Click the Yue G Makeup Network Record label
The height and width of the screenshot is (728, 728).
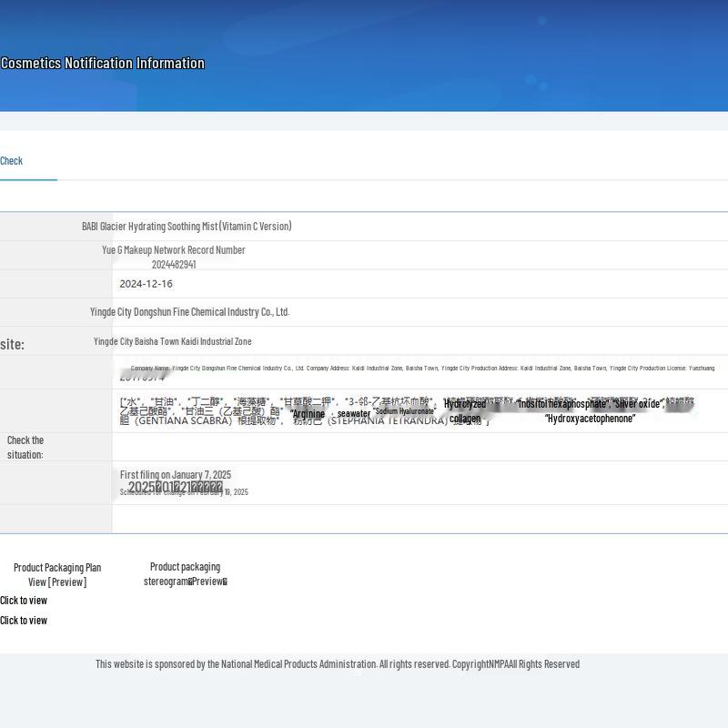click(173, 250)
